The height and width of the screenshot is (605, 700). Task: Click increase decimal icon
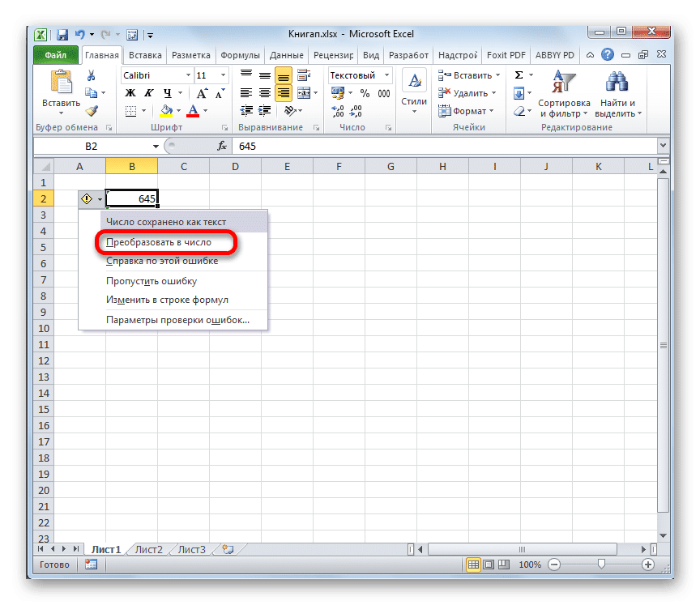pyautogui.click(x=338, y=111)
